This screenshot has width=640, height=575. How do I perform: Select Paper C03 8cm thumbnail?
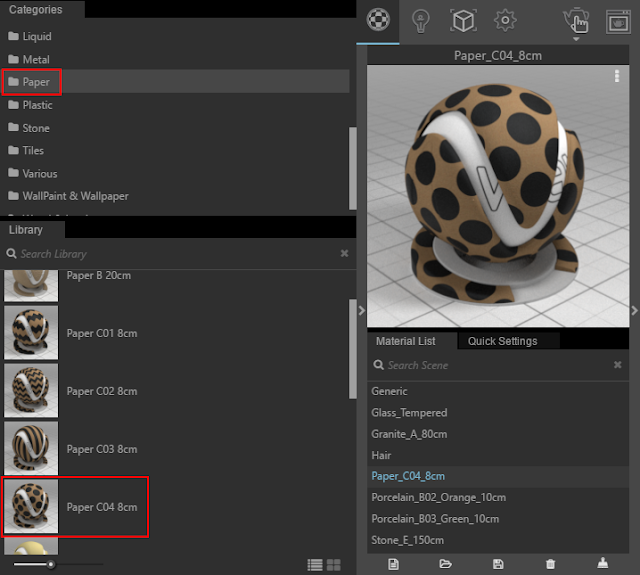(31, 448)
